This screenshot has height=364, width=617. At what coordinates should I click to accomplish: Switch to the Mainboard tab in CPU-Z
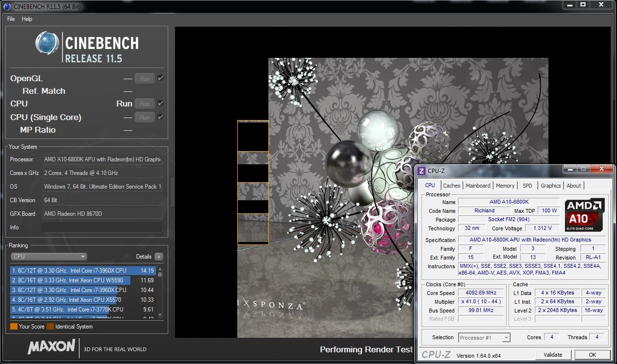coord(478,186)
